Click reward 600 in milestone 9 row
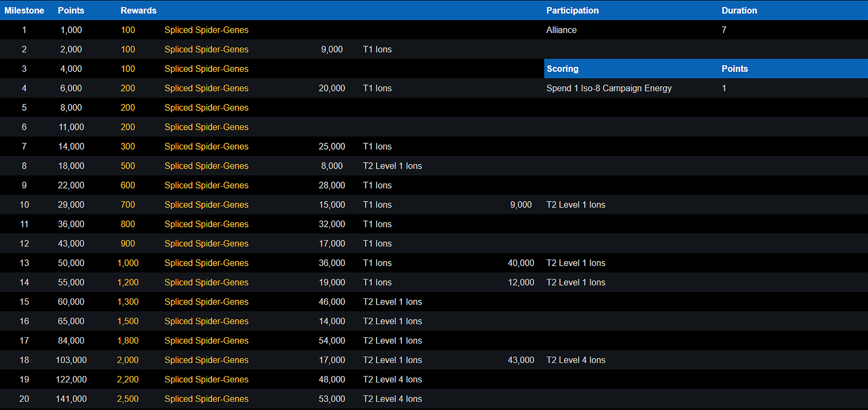The image size is (868, 410). click(128, 185)
